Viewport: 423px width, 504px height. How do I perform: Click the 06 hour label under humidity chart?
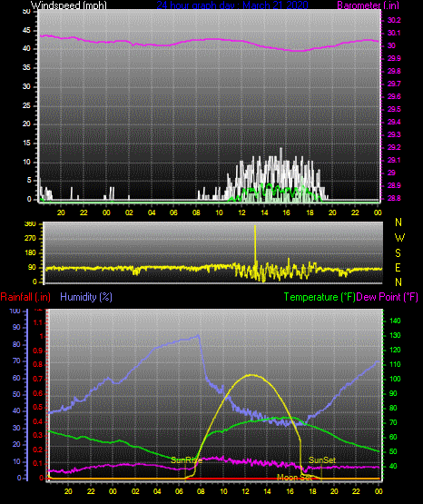point(179,491)
